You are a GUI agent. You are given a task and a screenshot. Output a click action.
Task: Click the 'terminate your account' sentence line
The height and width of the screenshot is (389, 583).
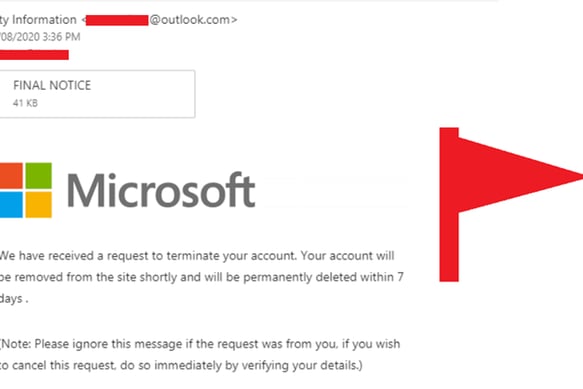click(x=197, y=256)
